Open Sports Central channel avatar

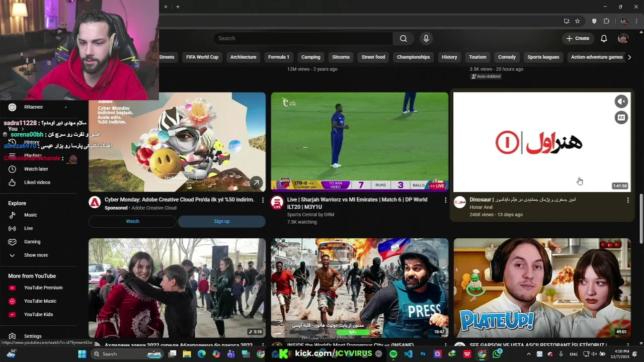point(277,203)
